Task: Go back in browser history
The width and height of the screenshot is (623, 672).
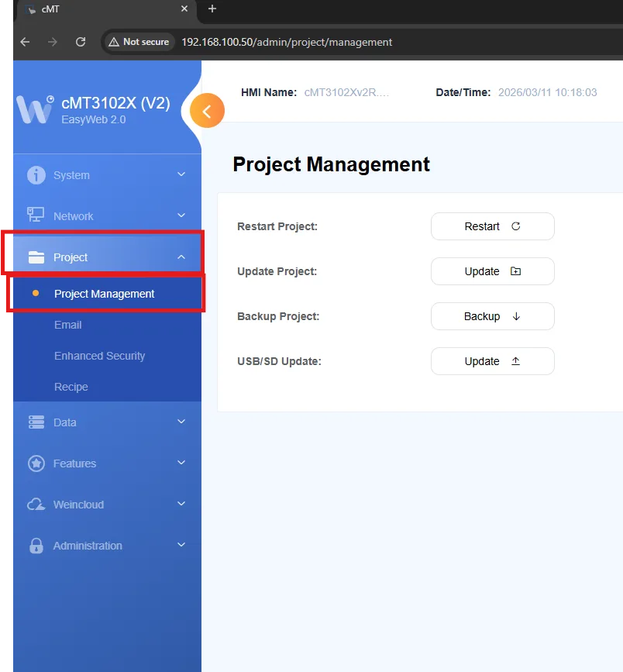Action: (x=25, y=42)
